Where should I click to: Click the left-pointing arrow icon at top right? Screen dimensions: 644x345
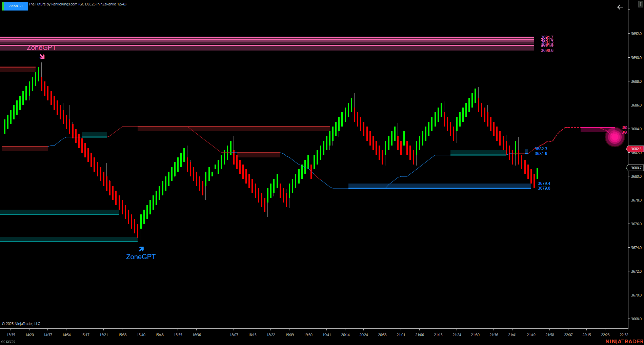tap(620, 7)
